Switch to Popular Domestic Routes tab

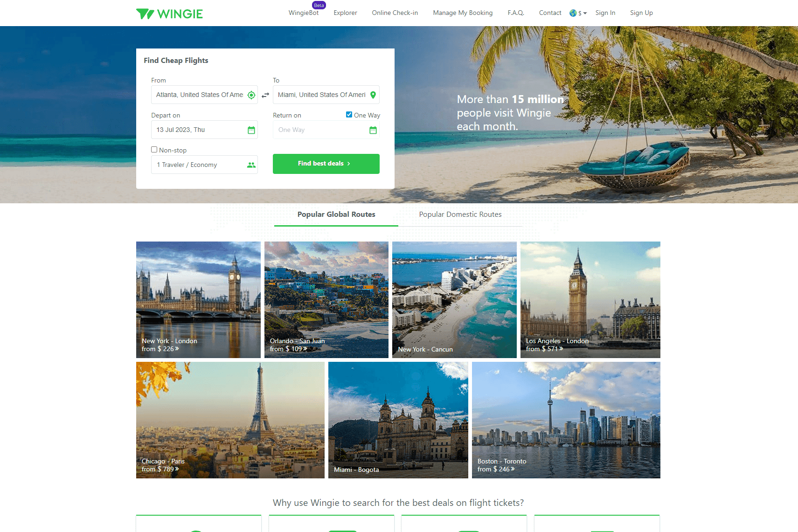click(x=460, y=214)
